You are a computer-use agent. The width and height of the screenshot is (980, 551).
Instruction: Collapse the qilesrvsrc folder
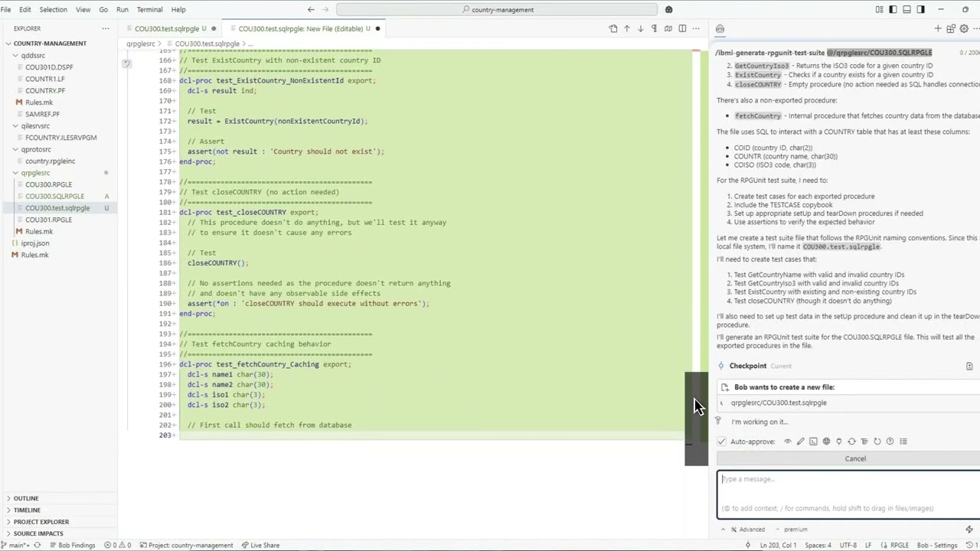(35, 126)
